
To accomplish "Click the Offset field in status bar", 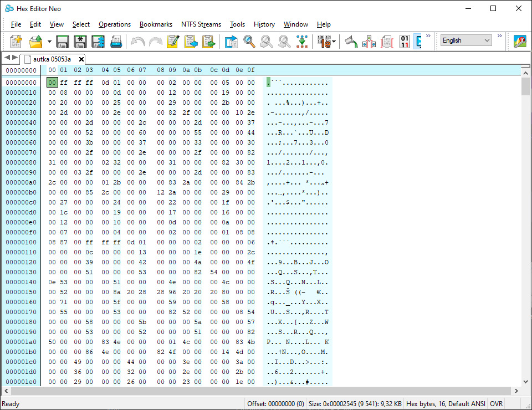I will [x=275, y=403].
